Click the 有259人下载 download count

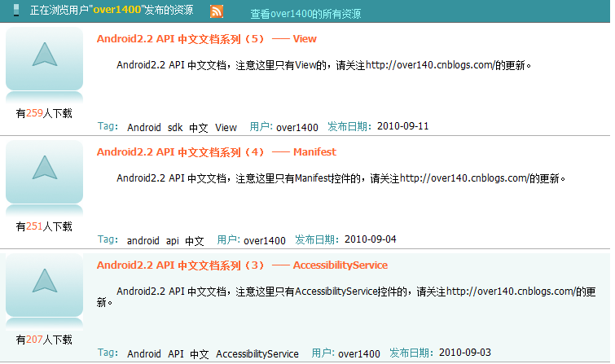tap(44, 113)
